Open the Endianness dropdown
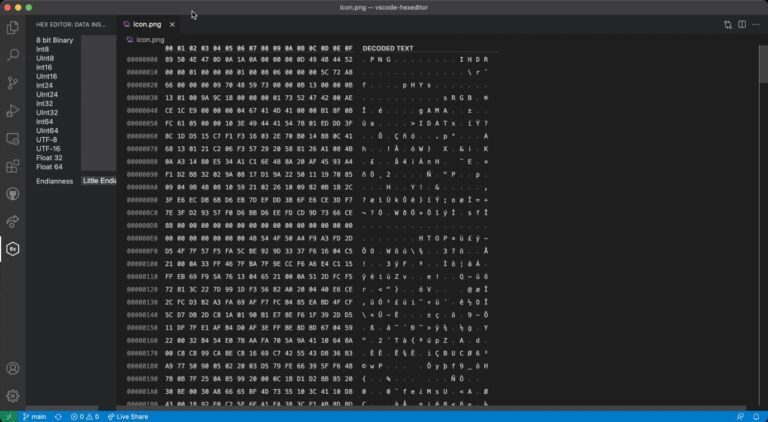 (x=99, y=181)
